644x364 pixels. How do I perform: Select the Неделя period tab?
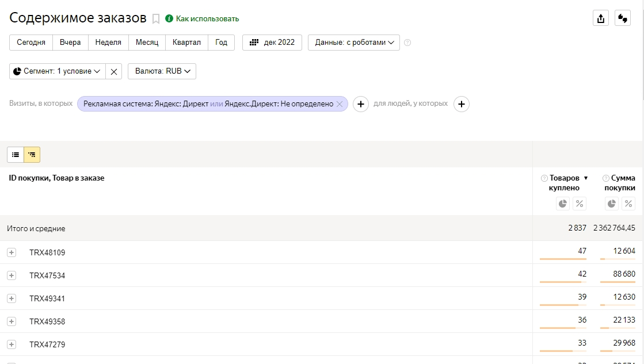[x=108, y=43]
